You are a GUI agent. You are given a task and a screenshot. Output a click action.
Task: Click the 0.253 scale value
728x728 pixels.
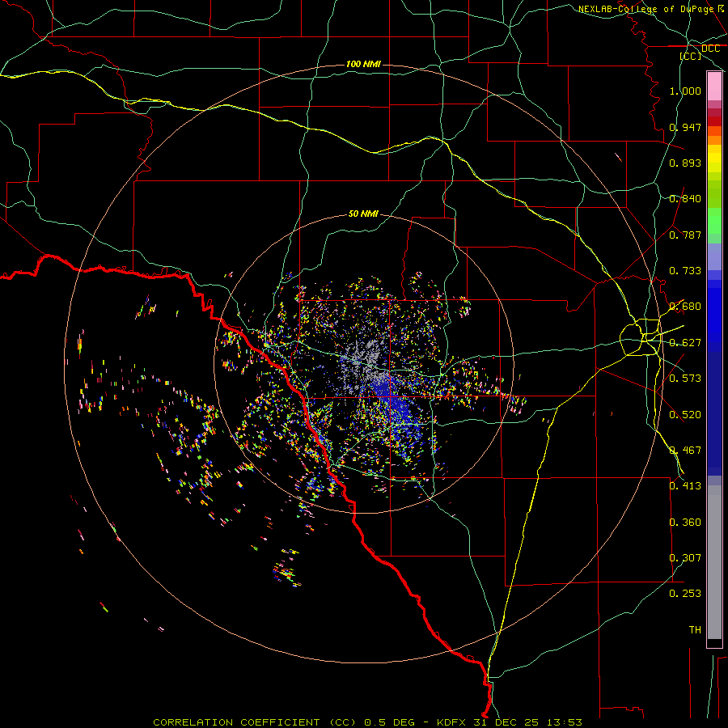click(685, 594)
